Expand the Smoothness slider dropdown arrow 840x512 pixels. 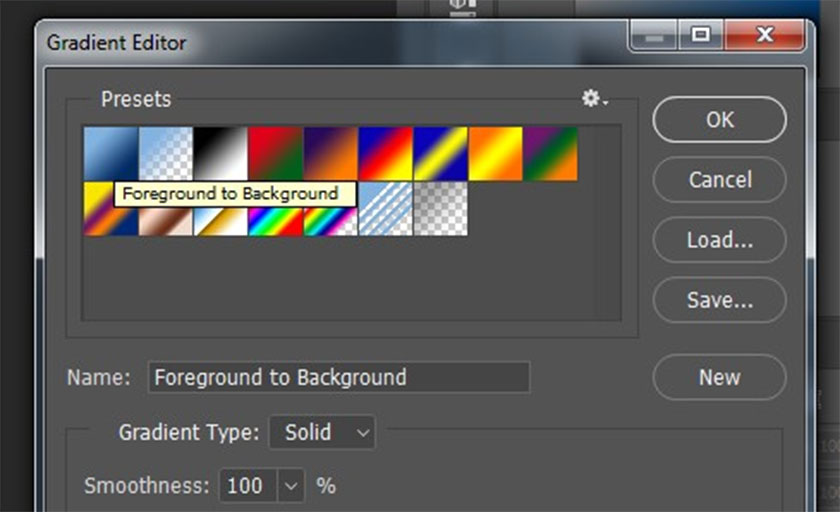tap(291, 486)
